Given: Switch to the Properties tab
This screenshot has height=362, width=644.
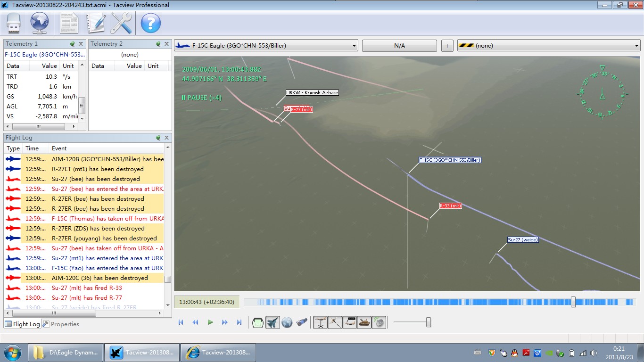Looking at the screenshot, I should click(x=61, y=324).
